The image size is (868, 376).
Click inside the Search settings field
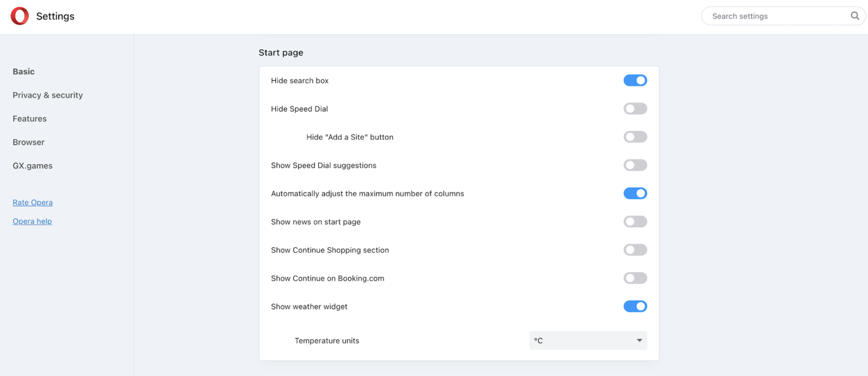pos(763,16)
